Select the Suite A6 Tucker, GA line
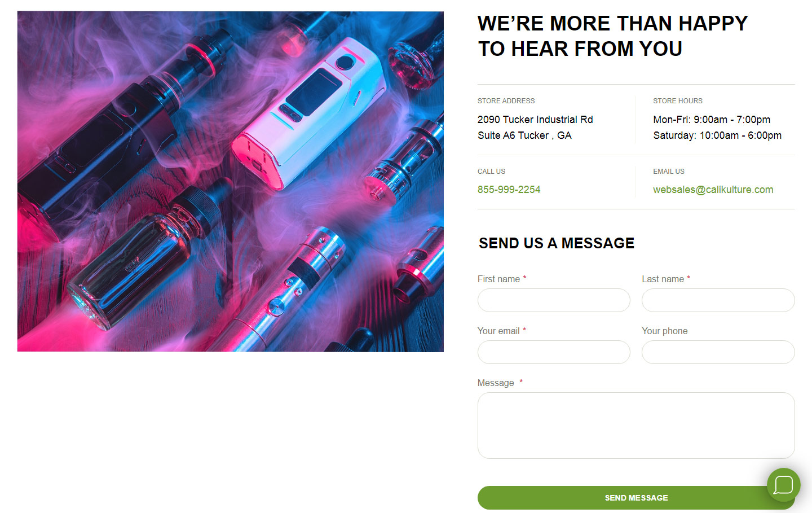This screenshot has width=812, height=513. (524, 135)
